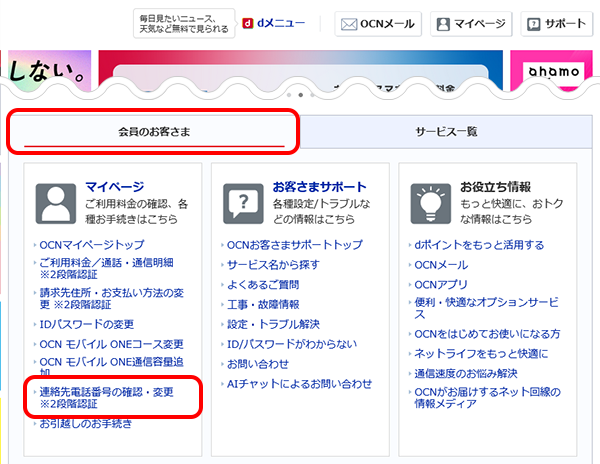Click the lightbulb icon for お役立ち情報

(432, 204)
